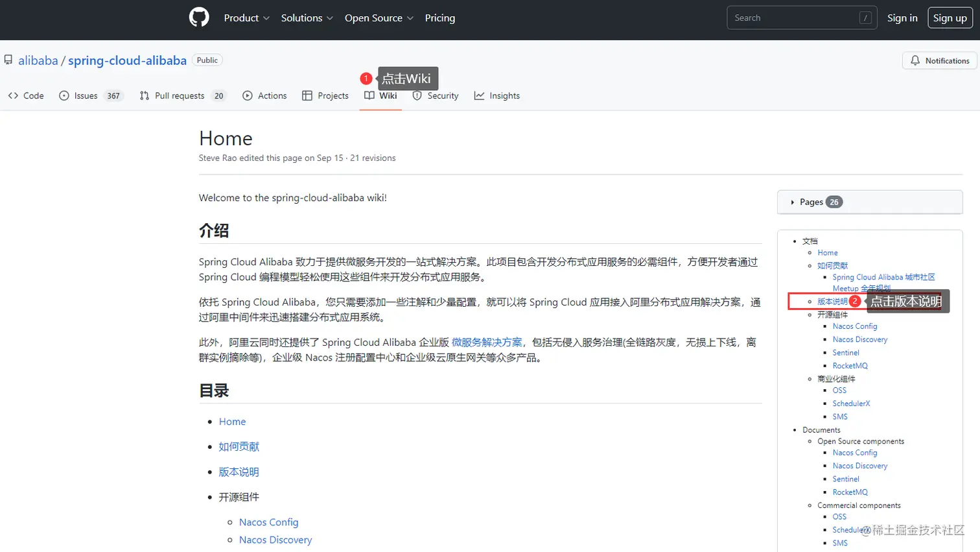Click the repository icon beside alibaba
This screenshot has height=552, width=980.
[x=8, y=60]
